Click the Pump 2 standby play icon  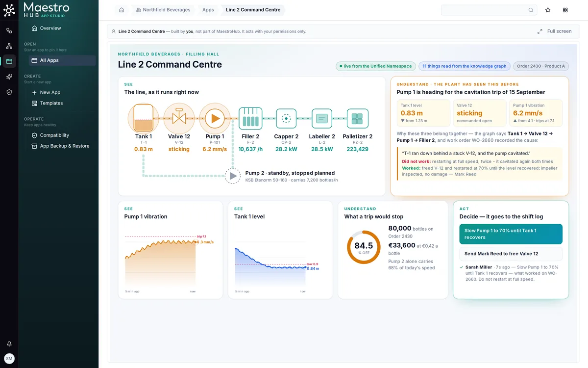tap(233, 176)
